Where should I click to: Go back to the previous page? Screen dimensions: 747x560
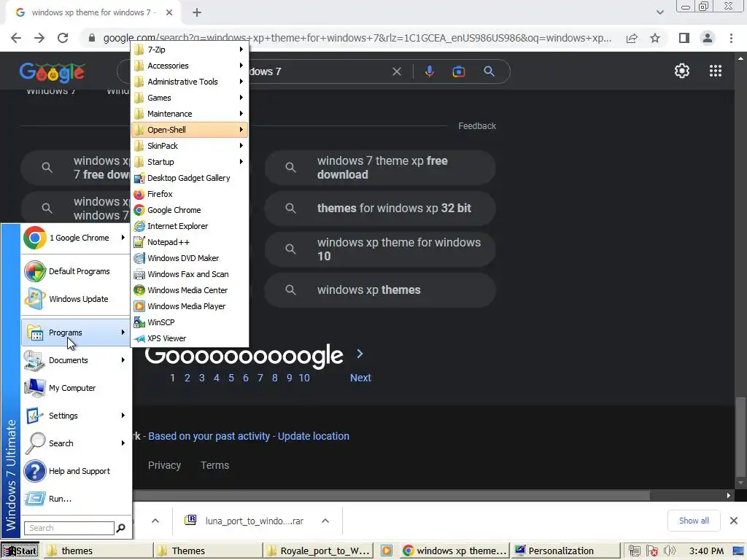pyautogui.click(x=16, y=38)
